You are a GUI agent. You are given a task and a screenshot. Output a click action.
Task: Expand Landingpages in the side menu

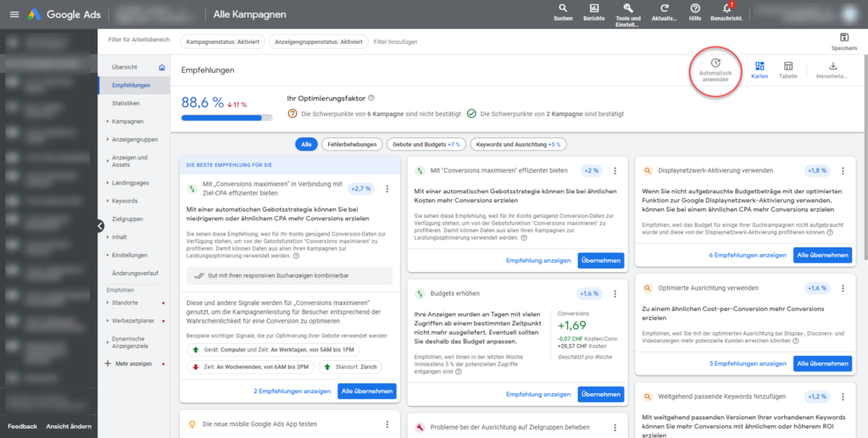coord(108,182)
